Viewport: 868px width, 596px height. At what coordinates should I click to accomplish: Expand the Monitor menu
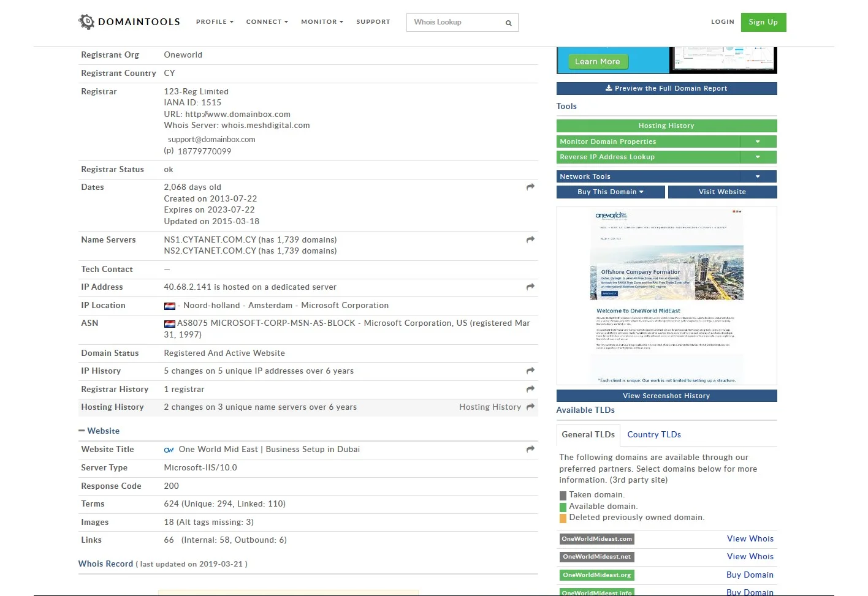click(x=322, y=22)
